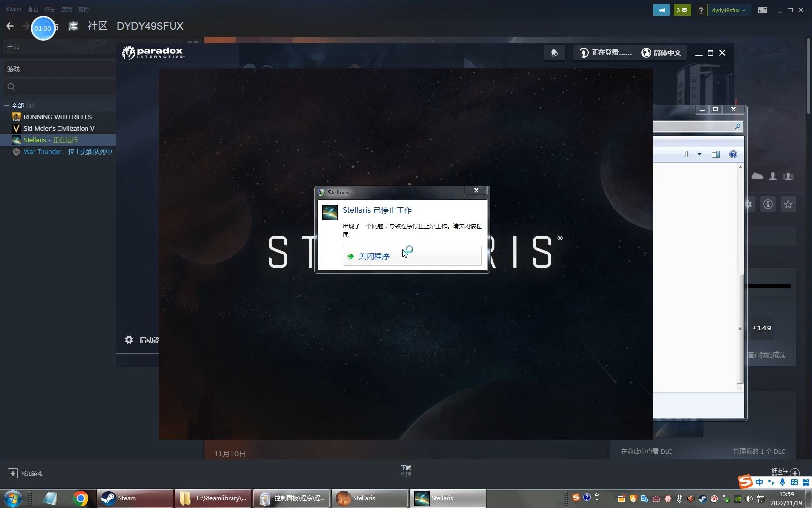Go to library 主页
The image size is (812, 508).
coord(13,46)
